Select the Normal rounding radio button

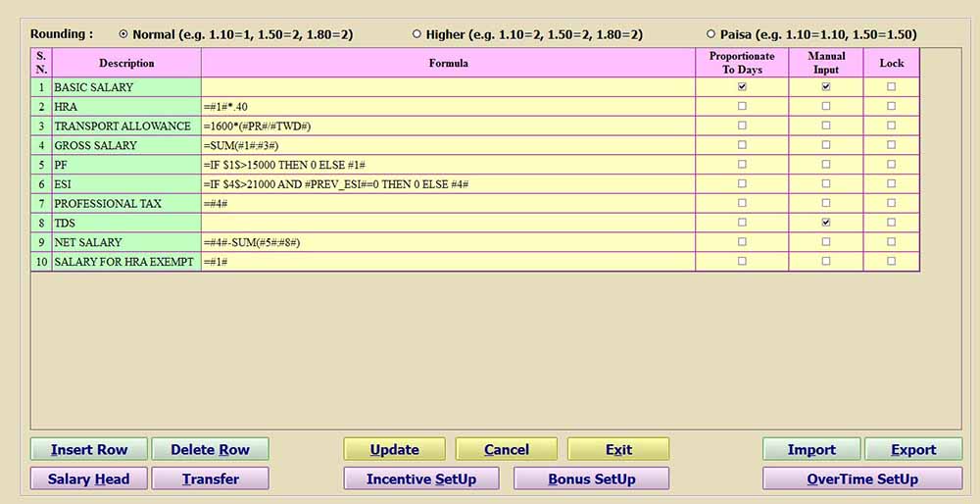123,34
